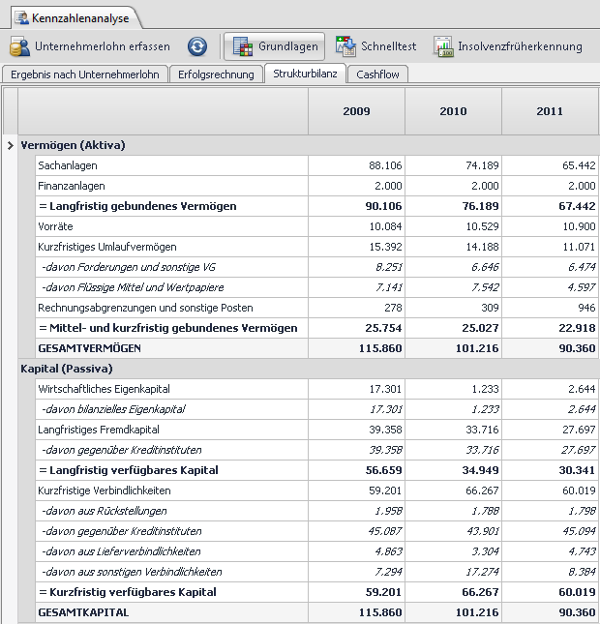Image resolution: width=600 pixels, height=624 pixels.
Task: Switch to the Erfolgsrechnung tab
Action: tap(216, 74)
